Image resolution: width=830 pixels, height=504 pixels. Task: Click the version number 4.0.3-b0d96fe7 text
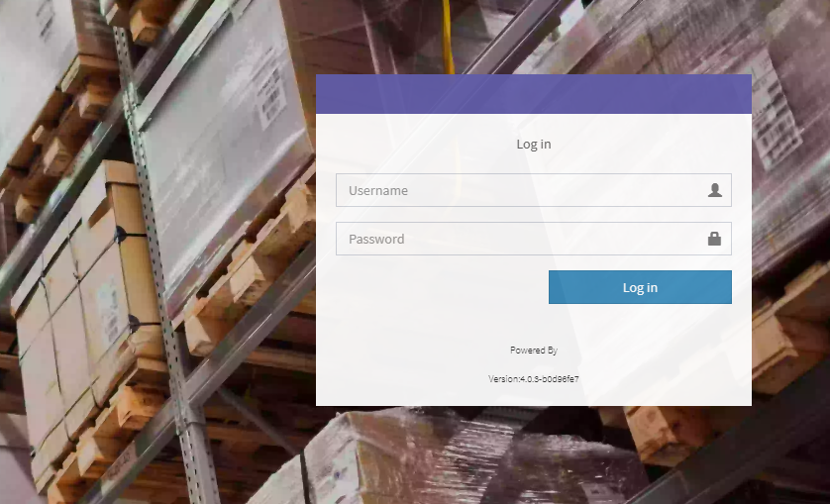pos(549,379)
